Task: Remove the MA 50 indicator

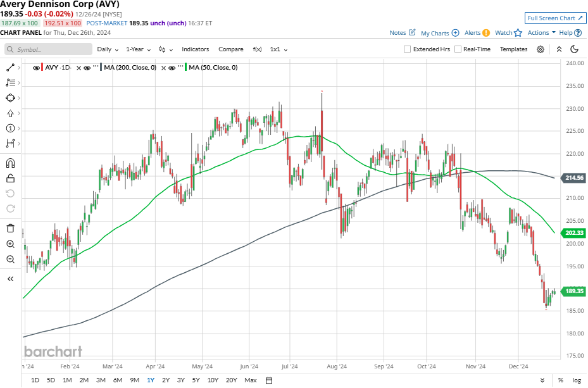Action: tap(163, 68)
